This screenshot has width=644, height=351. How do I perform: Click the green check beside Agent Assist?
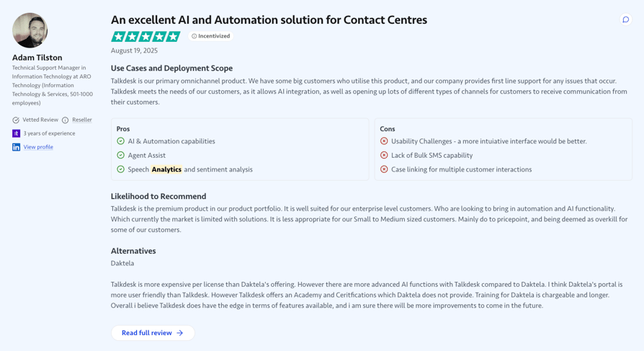(x=120, y=155)
